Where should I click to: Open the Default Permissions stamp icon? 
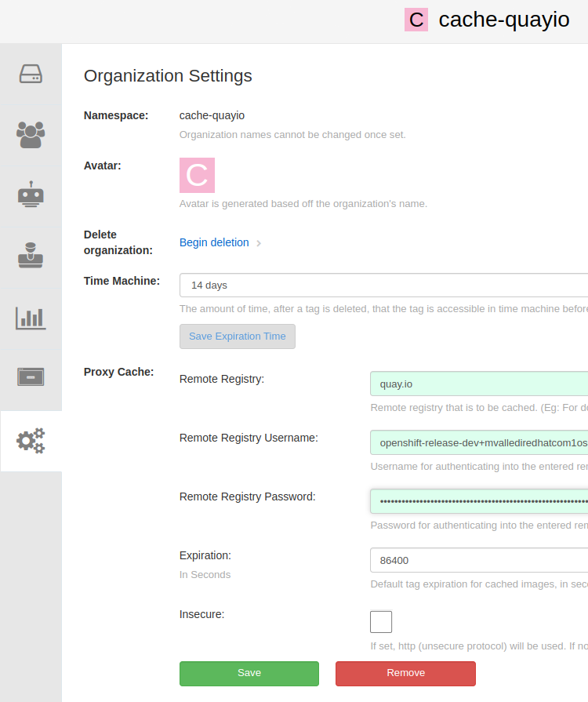31,255
